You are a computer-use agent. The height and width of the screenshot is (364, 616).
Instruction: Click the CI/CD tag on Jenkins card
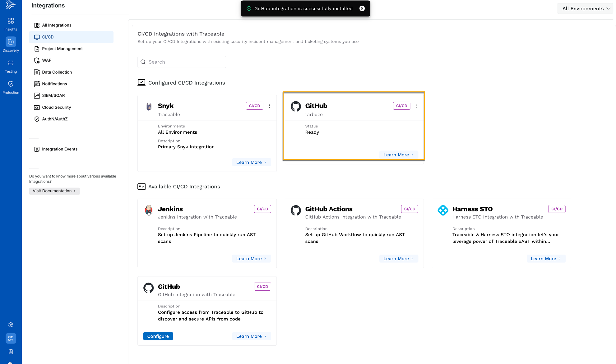262,209
